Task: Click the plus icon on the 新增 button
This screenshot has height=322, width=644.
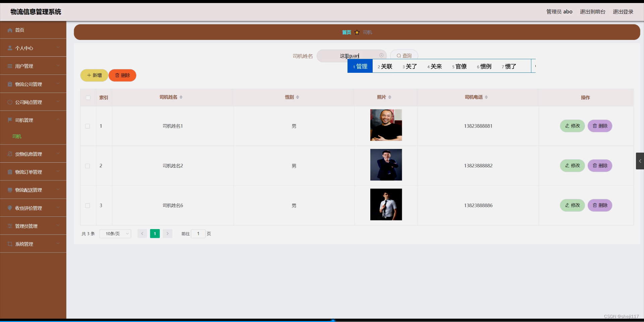Action: pos(88,75)
